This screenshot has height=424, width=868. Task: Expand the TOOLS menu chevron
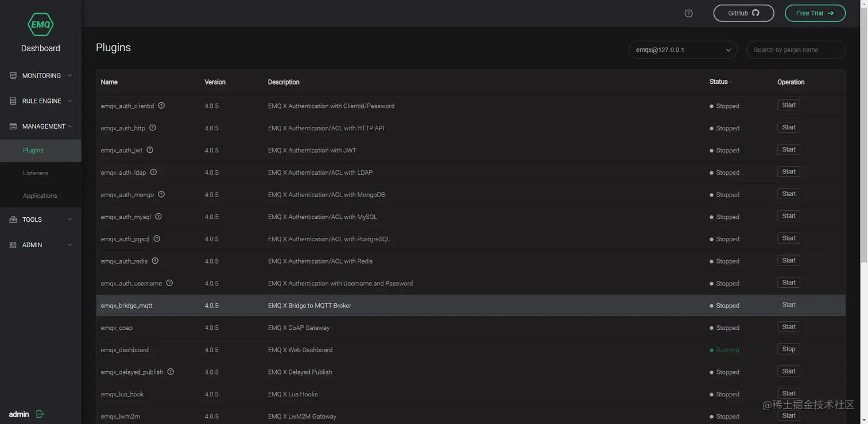pyautogui.click(x=69, y=219)
